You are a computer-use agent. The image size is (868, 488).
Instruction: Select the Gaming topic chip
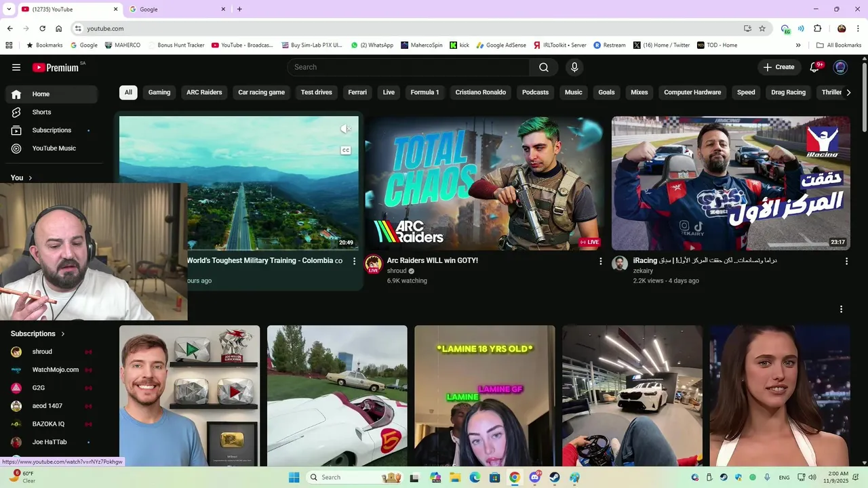159,92
